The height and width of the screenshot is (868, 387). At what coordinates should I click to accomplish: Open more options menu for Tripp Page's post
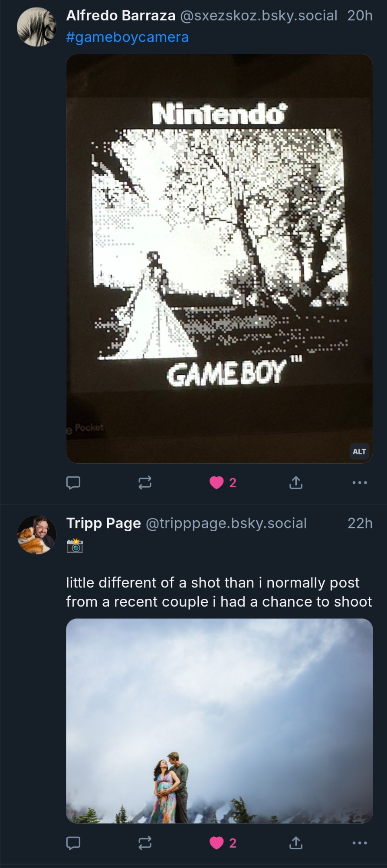360,843
